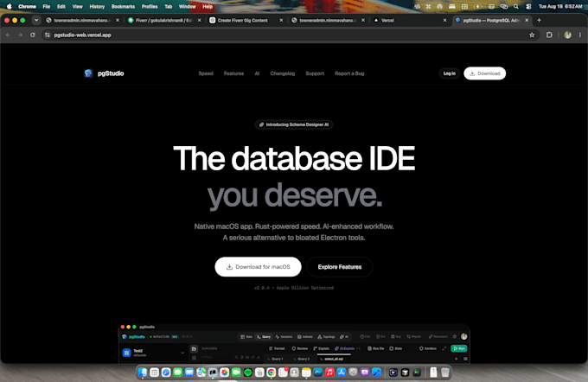Open the File menu

click(47, 6)
